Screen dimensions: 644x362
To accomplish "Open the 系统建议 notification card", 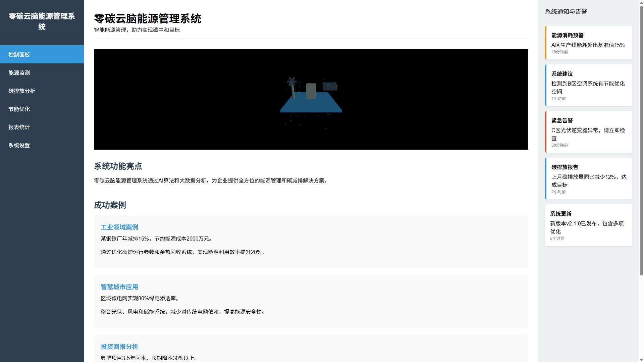I will (x=588, y=85).
